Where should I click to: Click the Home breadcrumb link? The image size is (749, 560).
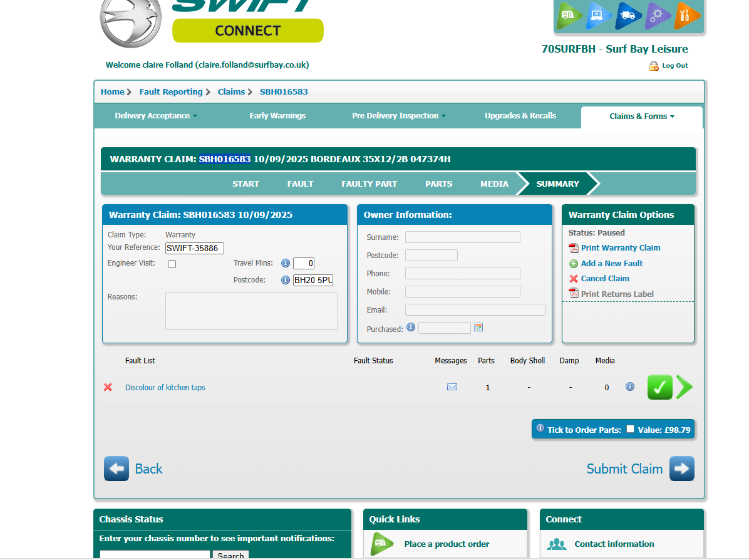112,91
